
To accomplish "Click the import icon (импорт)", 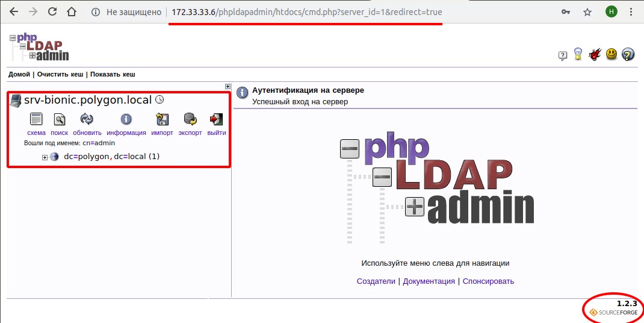I will tap(163, 119).
